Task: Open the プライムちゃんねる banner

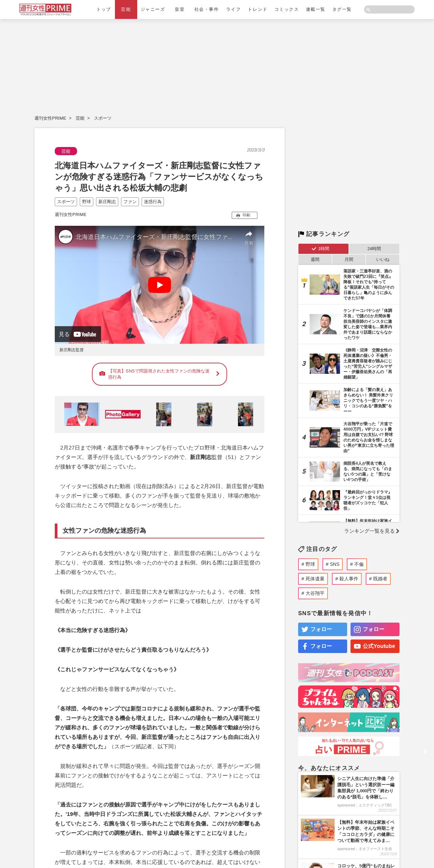Action: 349,697
